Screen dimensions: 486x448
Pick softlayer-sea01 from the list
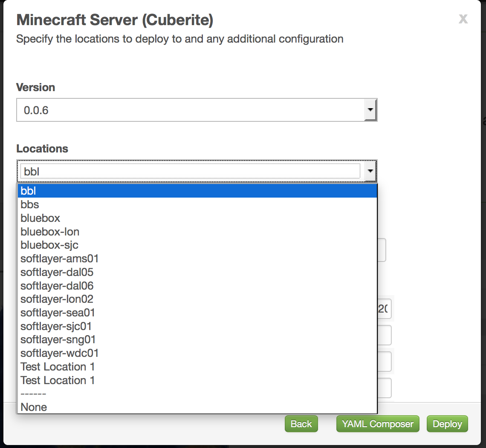[x=197, y=313]
